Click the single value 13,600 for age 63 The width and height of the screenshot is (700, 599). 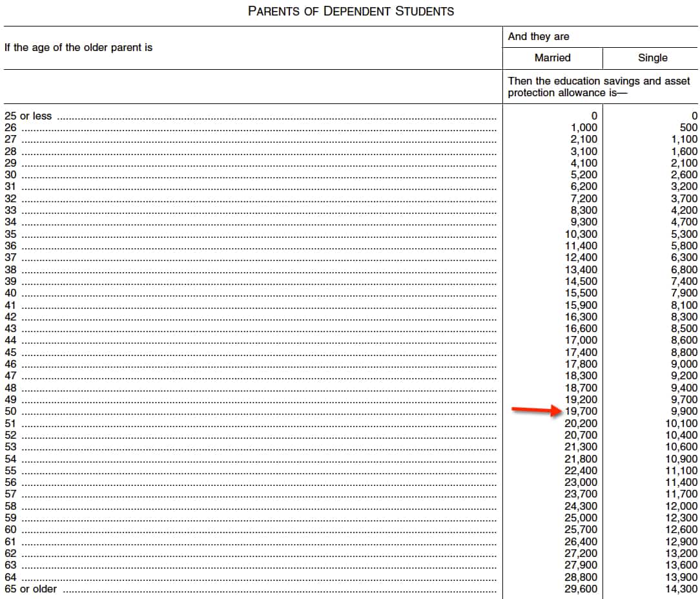pos(681,565)
